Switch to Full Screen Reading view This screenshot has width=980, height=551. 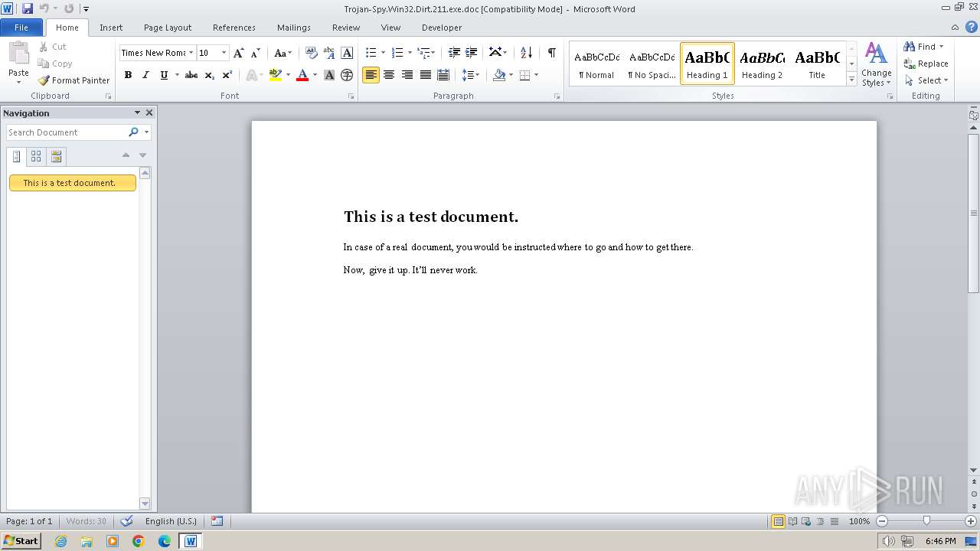tap(792, 521)
